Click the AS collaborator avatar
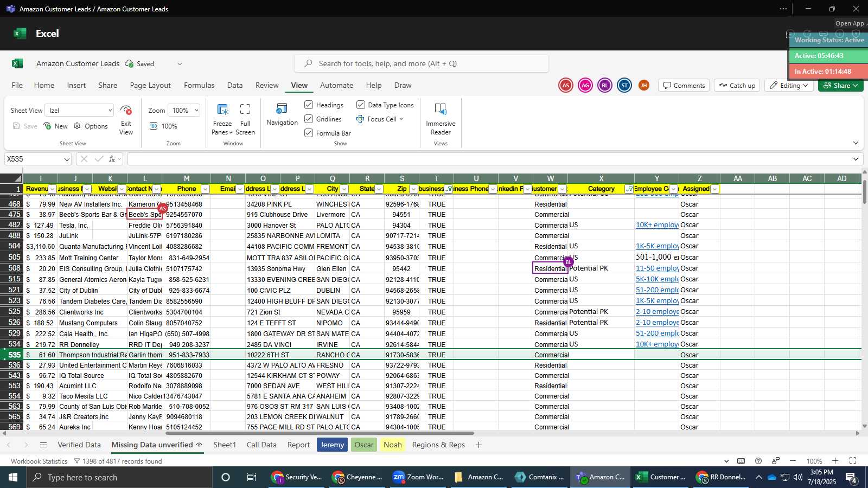The width and height of the screenshot is (868, 488). [x=566, y=85]
